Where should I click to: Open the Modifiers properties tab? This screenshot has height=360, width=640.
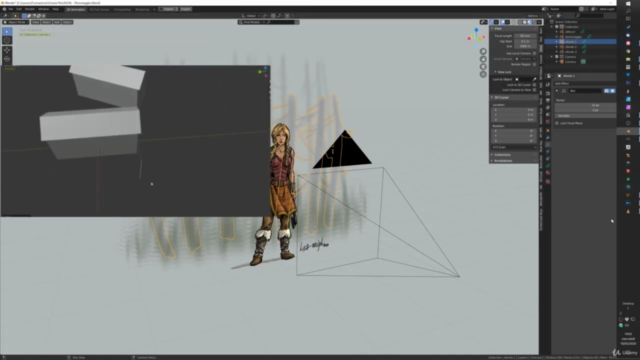548,138
